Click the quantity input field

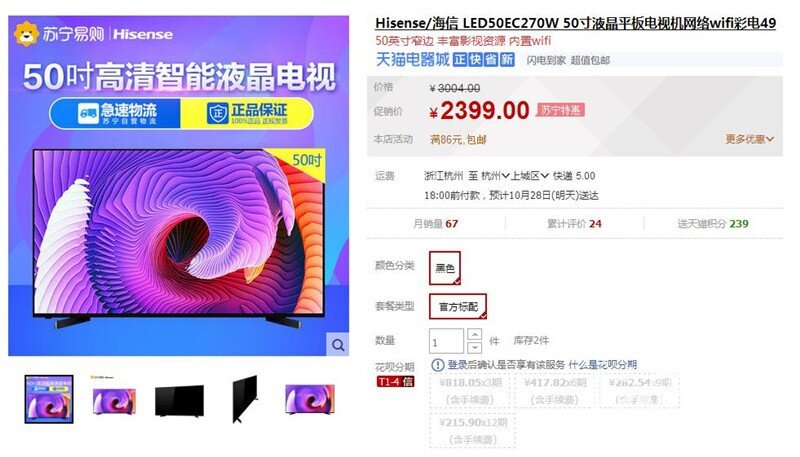pos(446,341)
